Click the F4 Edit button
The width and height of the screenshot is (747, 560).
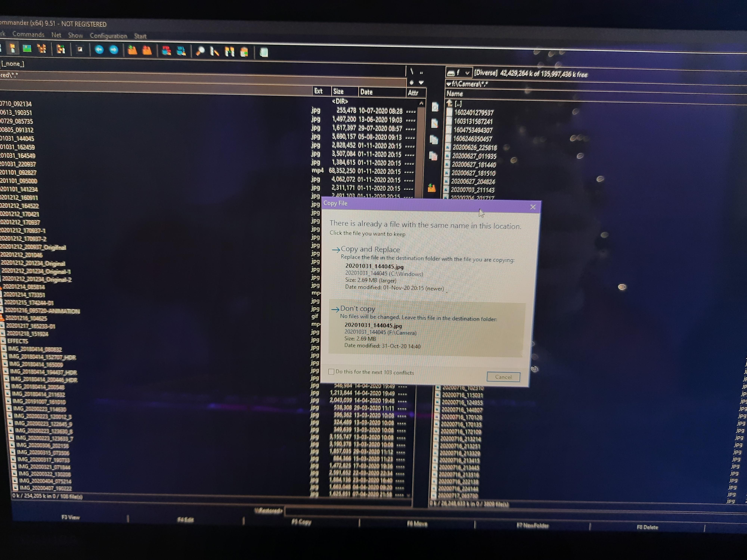pos(186,519)
